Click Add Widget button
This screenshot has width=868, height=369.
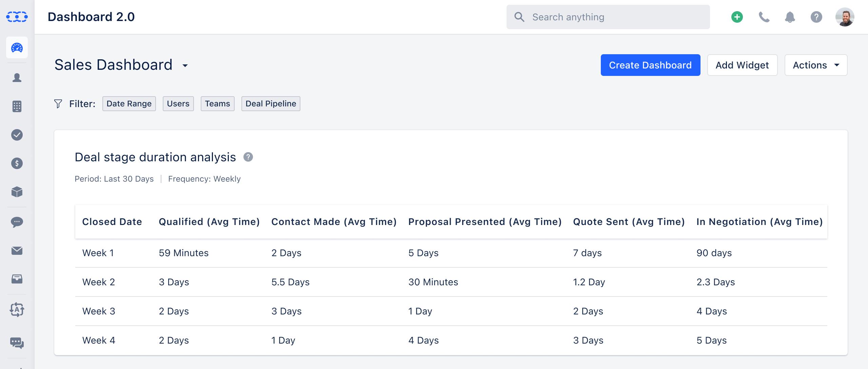742,65
